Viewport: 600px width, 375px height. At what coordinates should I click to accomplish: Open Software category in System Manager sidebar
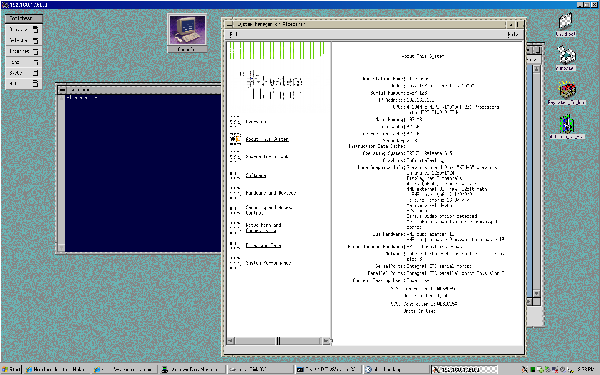tap(256, 176)
